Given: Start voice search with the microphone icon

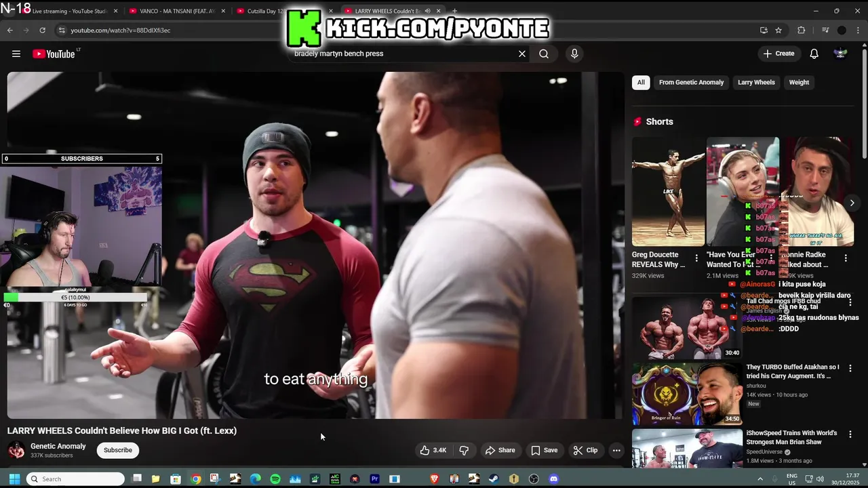Looking at the screenshot, I should (574, 54).
